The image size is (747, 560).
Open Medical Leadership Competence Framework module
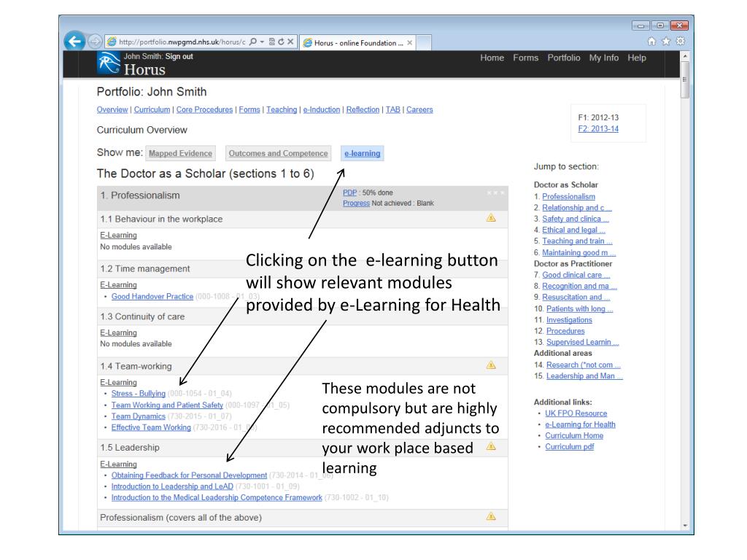pyautogui.click(x=217, y=497)
